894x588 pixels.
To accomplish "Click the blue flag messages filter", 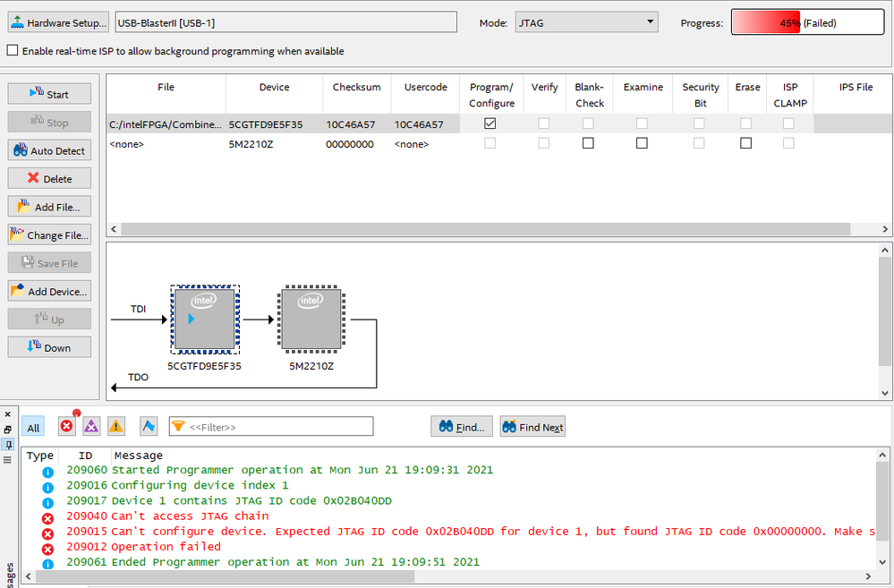I will tap(148, 427).
